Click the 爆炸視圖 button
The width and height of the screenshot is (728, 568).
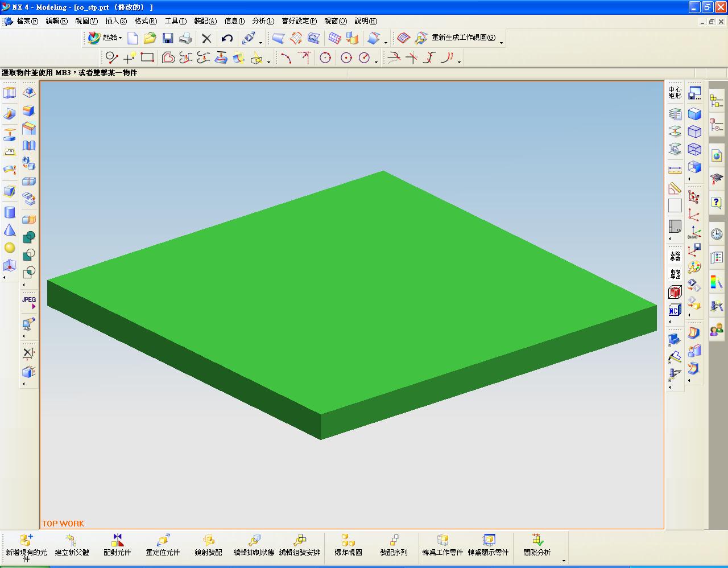click(x=348, y=545)
